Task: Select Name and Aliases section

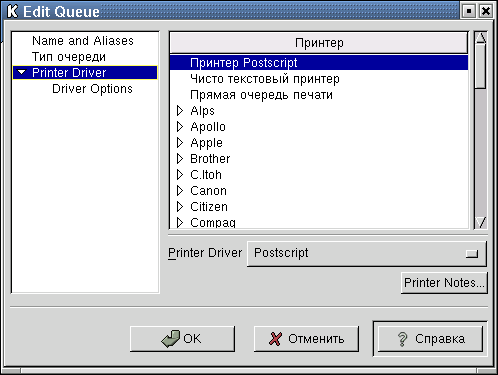Action: coord(83,41)
